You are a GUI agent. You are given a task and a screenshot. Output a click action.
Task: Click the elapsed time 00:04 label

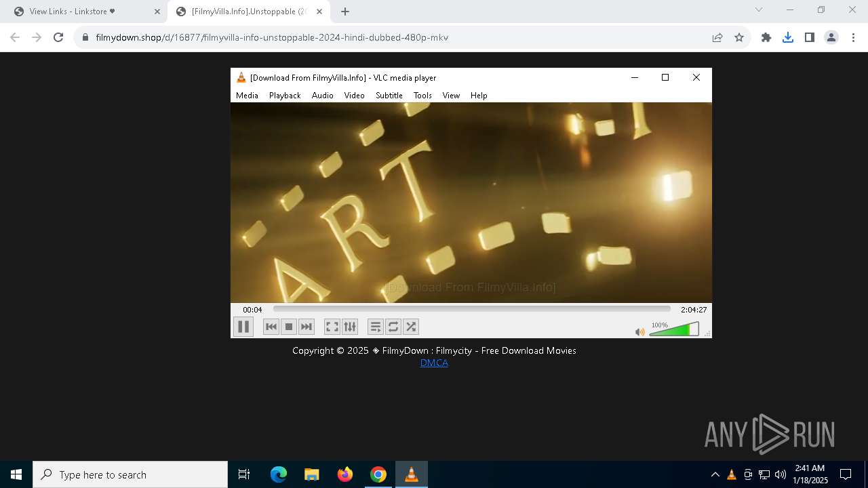pyautogui.click(x=252, y=310)
